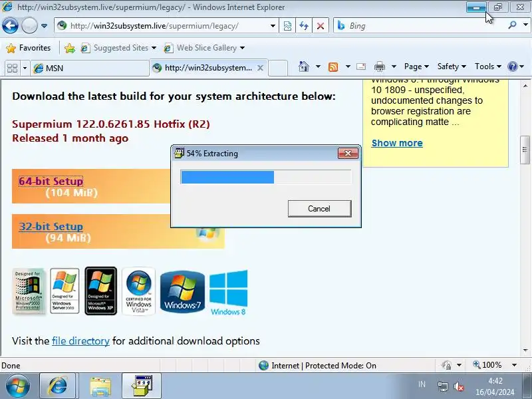Viewport: 532px width, 399px height.
Task: Open the Safety menu
Action: tap(452, 66)
